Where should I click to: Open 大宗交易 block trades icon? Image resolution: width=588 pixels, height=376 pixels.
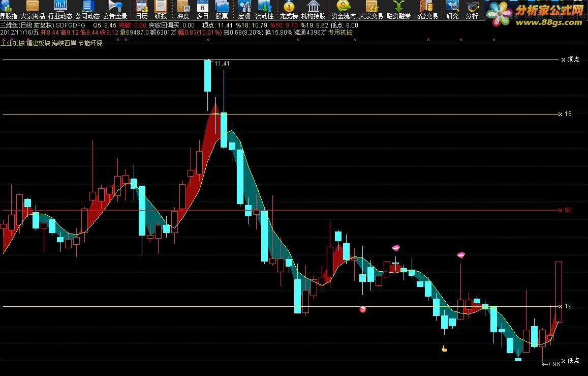(372, 10)
